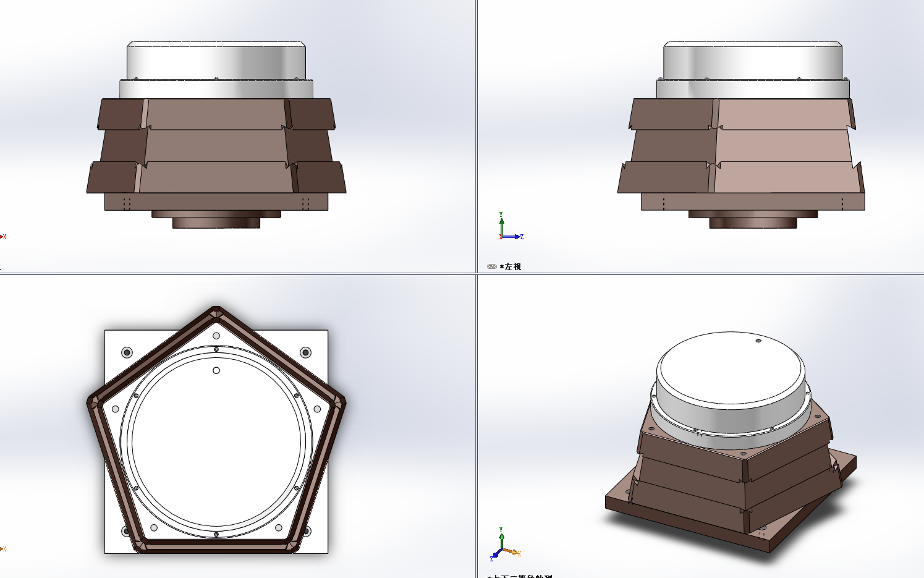Select the *左视 view label
This screenshot has width=924, height=578.
click(x=511, y=266)
